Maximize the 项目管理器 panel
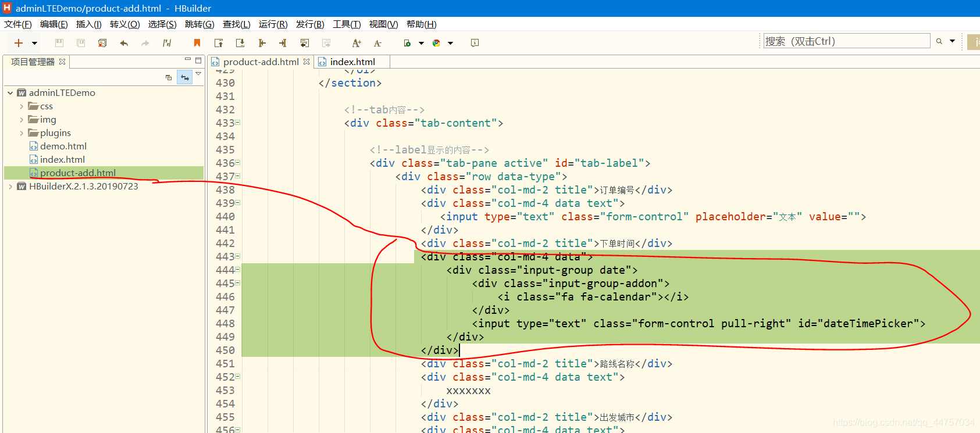Viewport: 980px width, 433px height. [x=198, y=60]
